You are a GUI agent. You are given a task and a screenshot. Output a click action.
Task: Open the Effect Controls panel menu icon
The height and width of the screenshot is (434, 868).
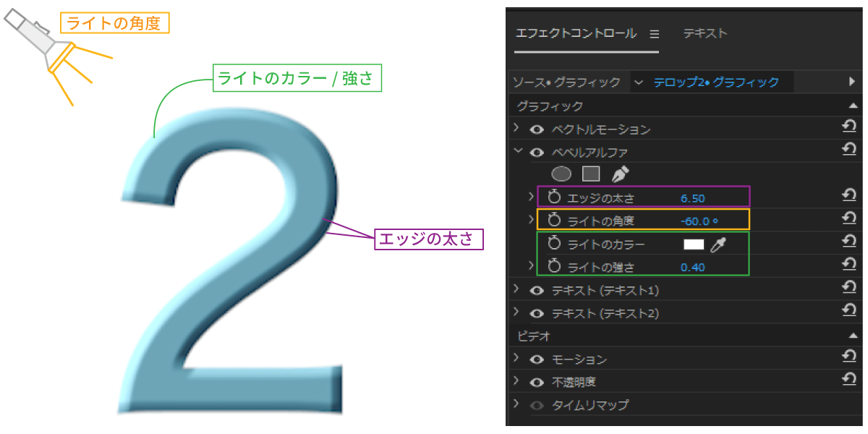[655, 34]
